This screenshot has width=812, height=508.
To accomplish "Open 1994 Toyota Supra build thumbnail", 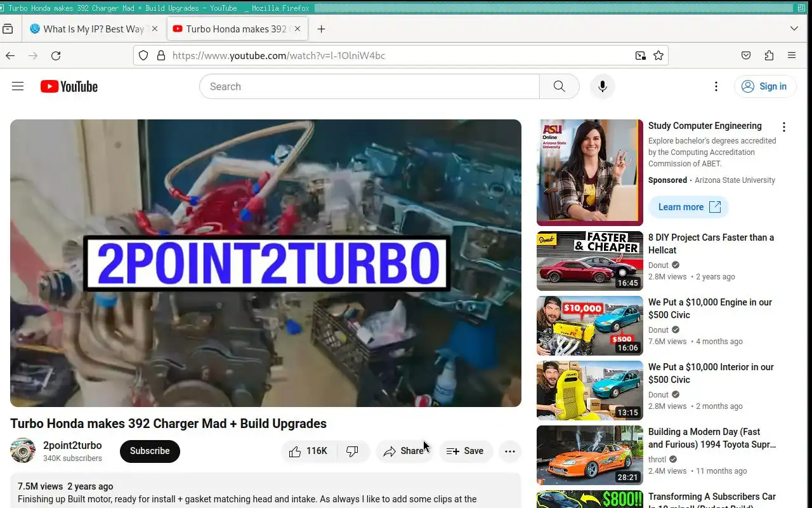I will pyautogui.click(x=590, y=456).
